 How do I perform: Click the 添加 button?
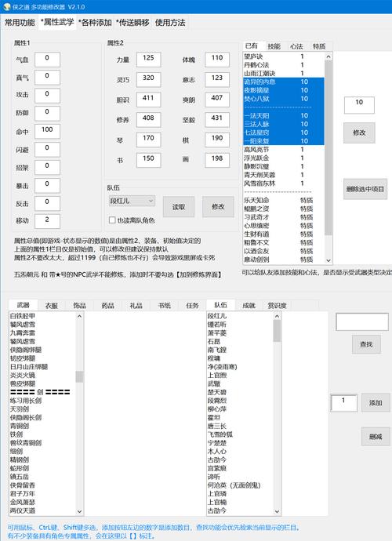pyautogui.click(x=376, y=403)
